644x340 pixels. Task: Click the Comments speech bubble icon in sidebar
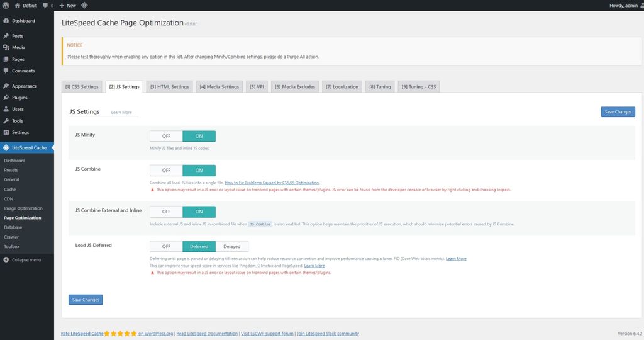tap(6, 71)
